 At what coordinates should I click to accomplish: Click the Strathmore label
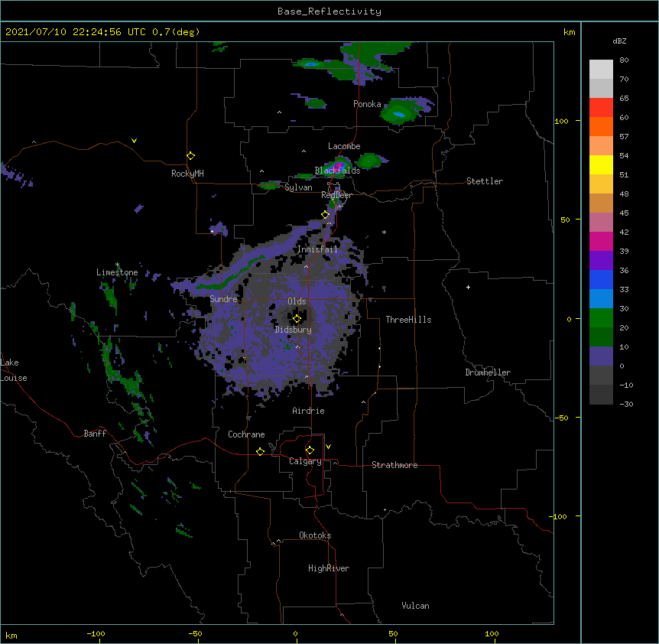[x=394, y=465]
